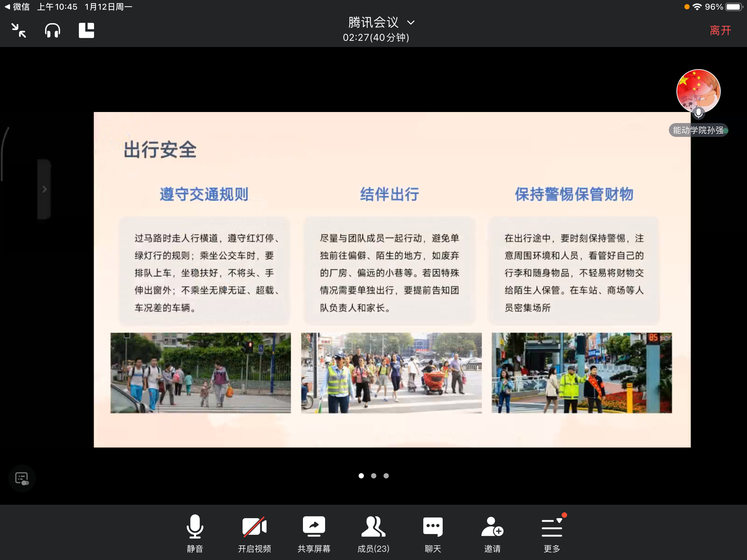Switch audio output with the headphone icon
This screenshot has width=747, height=560.
[x=53, y=30]
